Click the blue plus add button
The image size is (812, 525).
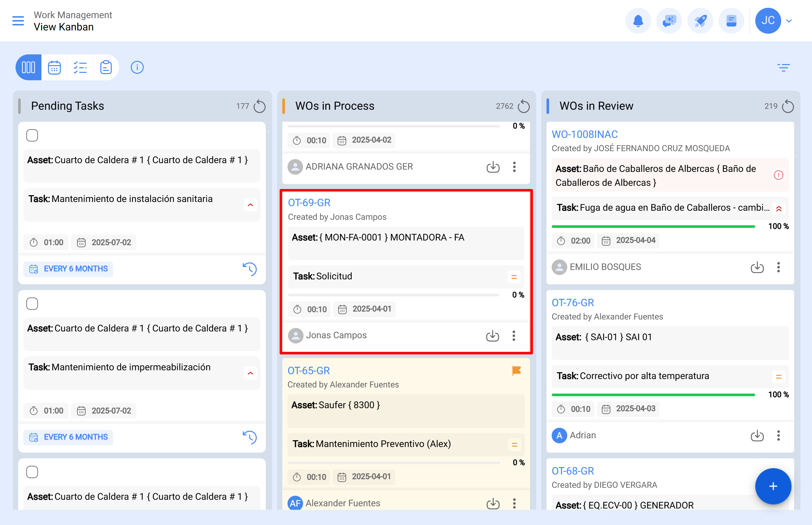click(x=773, y=486)
